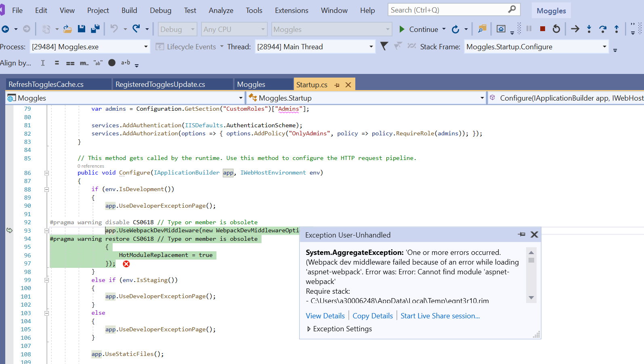The width and height of the screenshot is (644, 364).
Task: Click the Save All icon
Action: click(x=95, y=29)
